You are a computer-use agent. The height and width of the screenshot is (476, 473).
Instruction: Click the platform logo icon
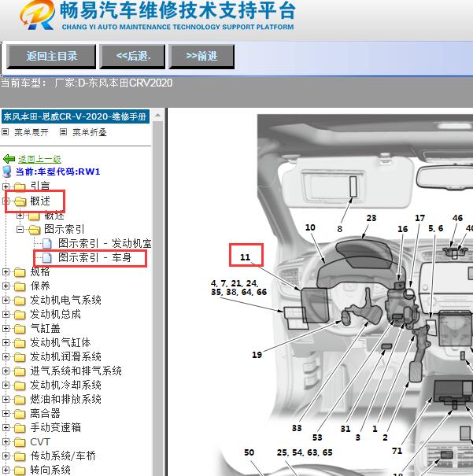click(x=37, y=15)
